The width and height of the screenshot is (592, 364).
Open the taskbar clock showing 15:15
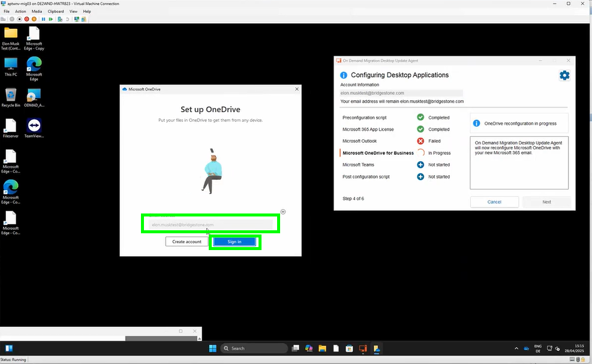(x=574, y=348)
